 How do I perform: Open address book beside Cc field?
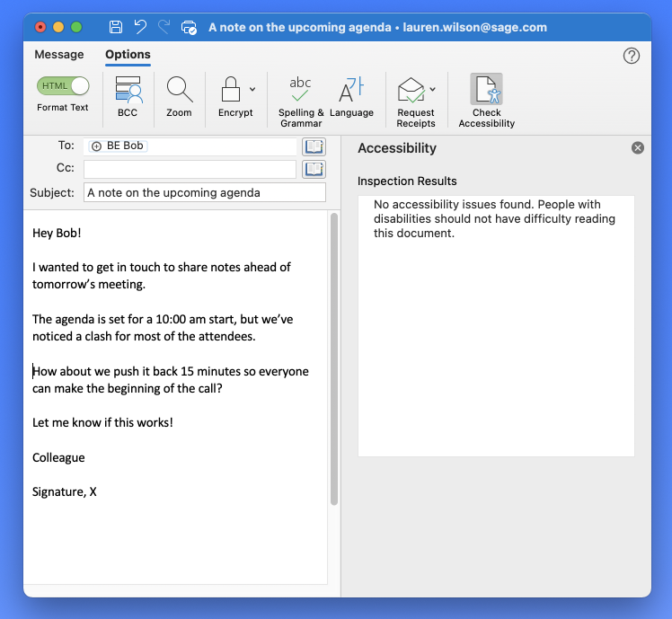314,169
